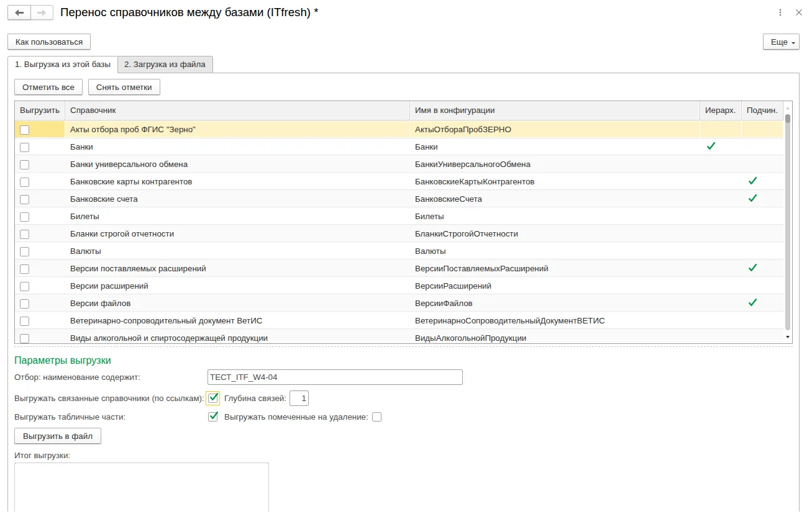Image resolution: width=812 pixels, height=519 pixels.
Task: Mark Банковские счета for export
Action: 24,199
